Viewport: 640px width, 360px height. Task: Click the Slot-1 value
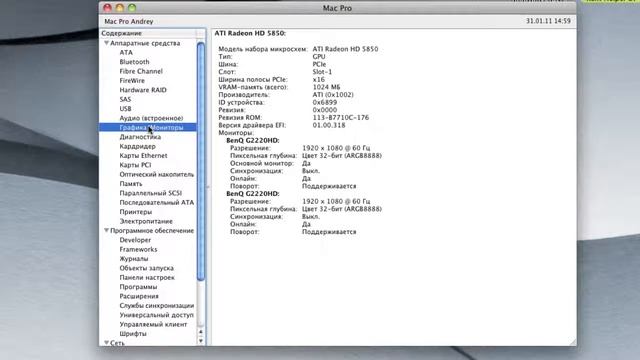pyautogui.click(x=322, y=72)
